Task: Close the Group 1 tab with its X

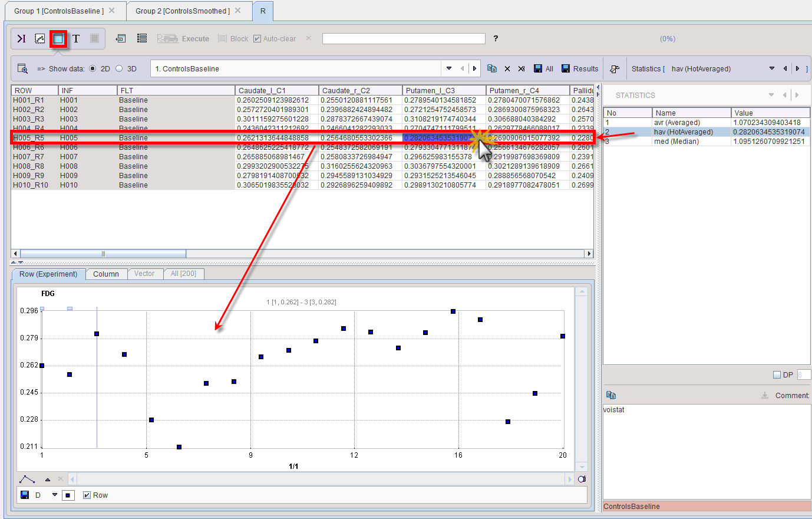Action: click(x=112, y=11)
